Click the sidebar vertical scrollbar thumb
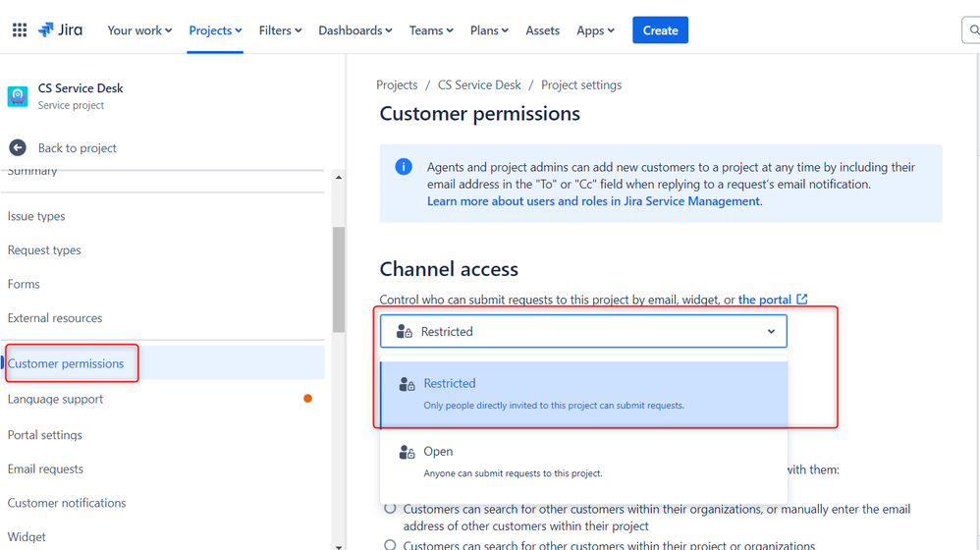This screenshot has width=980, height=550. coord(339,279)
